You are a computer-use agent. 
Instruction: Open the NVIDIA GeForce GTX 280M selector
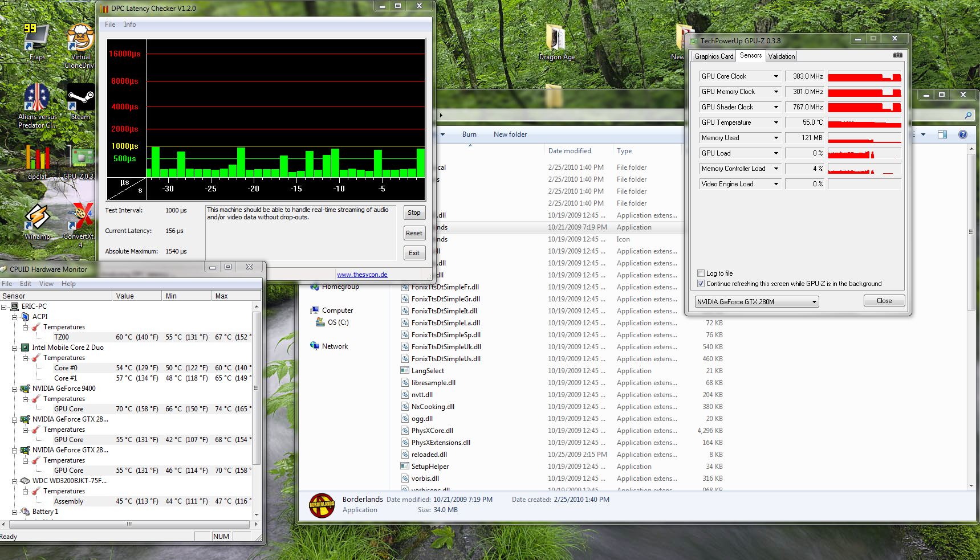coord(757,301)
